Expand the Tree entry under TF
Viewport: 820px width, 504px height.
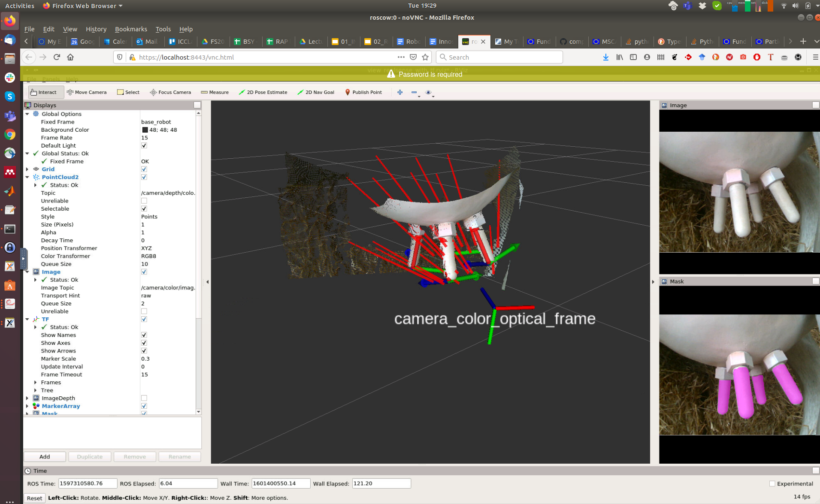[x=36, y=390]
